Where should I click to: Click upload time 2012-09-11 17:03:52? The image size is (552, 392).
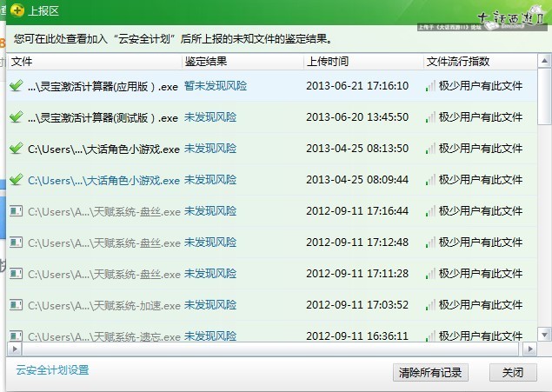pos(357,305)
